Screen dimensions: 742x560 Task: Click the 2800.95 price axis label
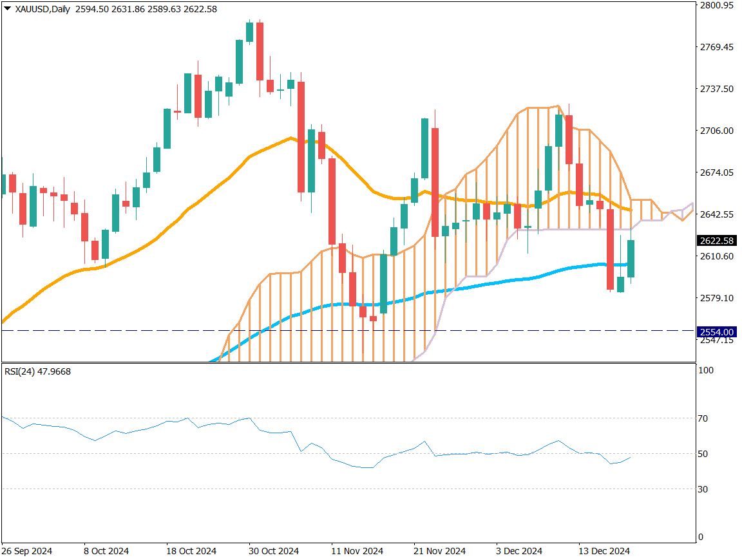click(x=716, y=6)
